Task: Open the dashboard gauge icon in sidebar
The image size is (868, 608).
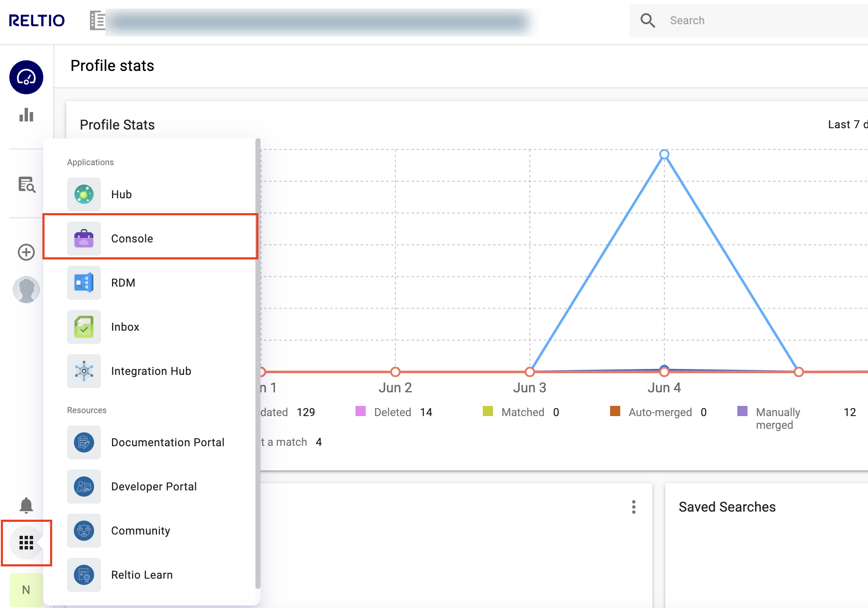Action: (x=26, y=77)
